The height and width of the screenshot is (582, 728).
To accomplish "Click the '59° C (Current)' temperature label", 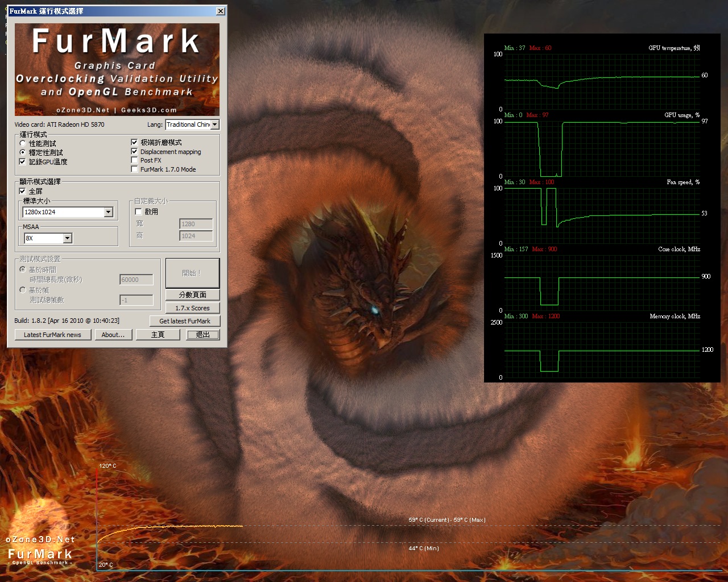I will click(x=429, y=520).
